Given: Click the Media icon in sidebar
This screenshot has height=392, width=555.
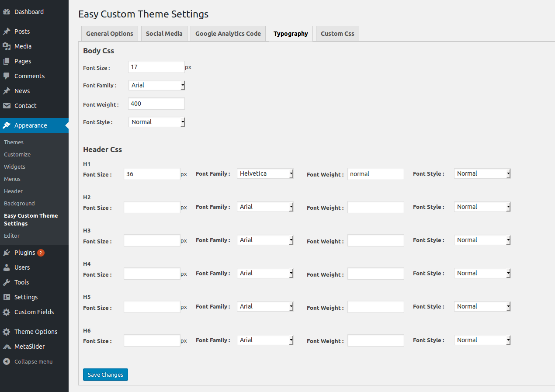Looking at the screenshot, I should coord(7,46).
